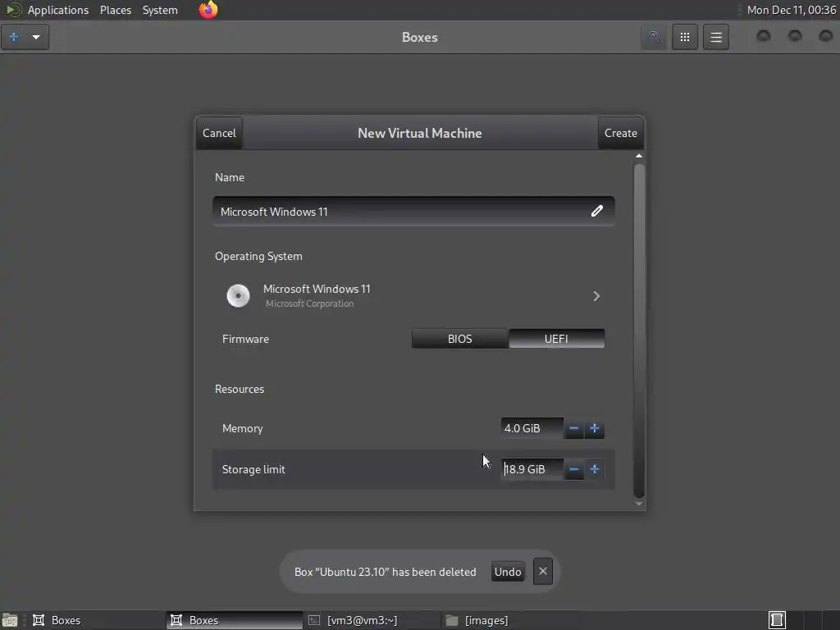Click the Storage limit value field

[x=532, y=469]
